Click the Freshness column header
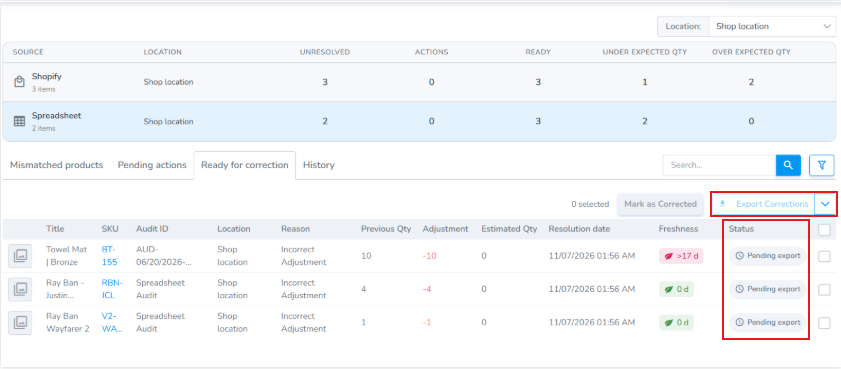The image size is (841, 369). (678, 229)
